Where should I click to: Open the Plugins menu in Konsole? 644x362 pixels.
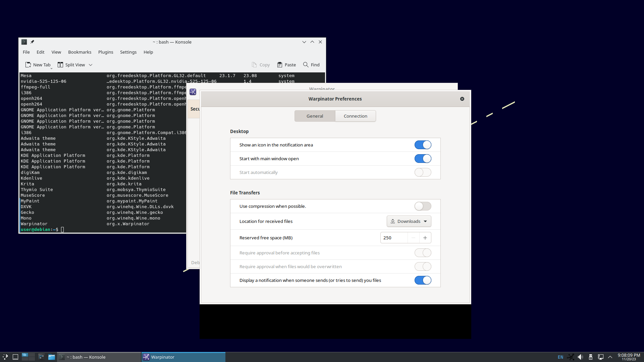coord(106,52)
